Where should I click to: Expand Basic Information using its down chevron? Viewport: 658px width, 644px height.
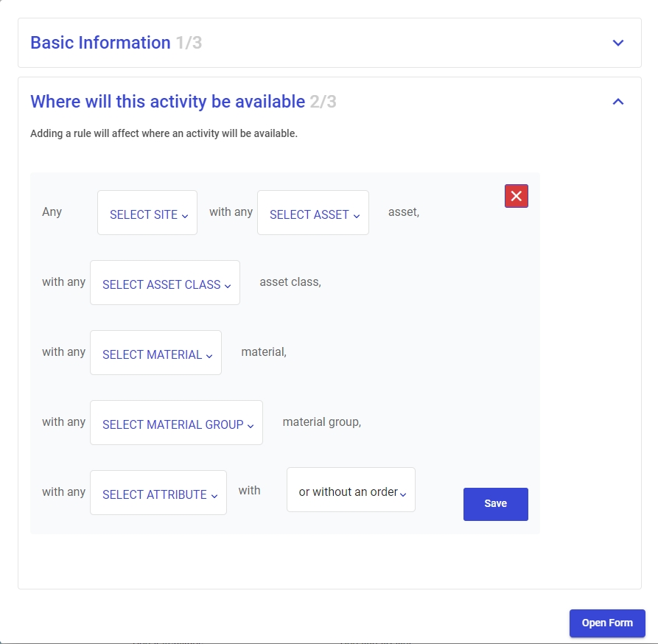617,43
